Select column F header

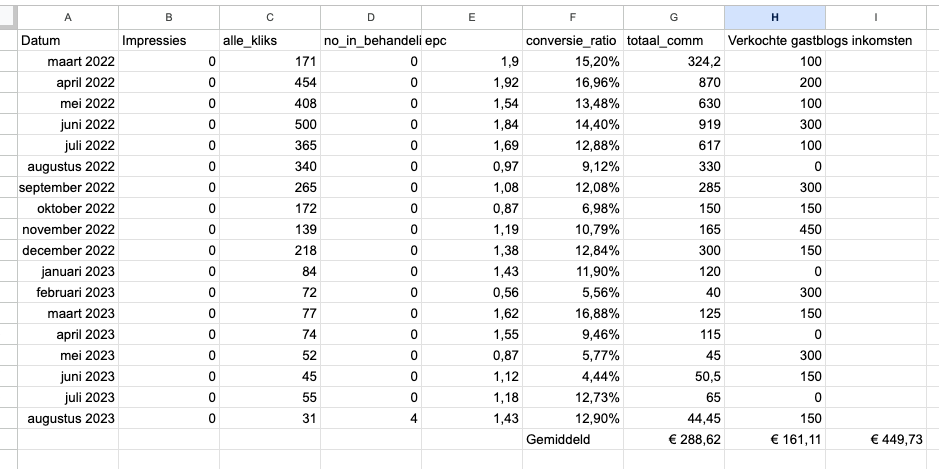(573, 17)
